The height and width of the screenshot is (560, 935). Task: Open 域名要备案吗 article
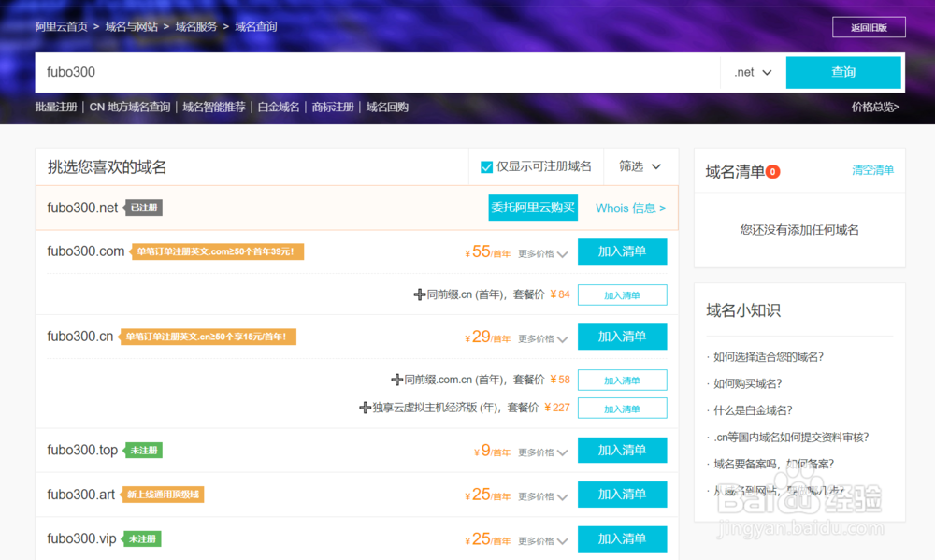pos(773,464)
